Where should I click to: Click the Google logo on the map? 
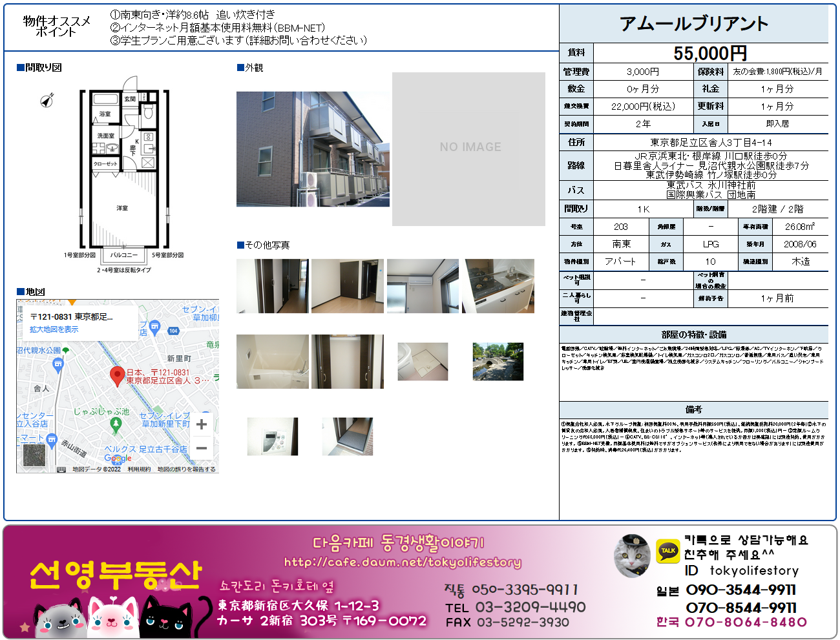118,459
